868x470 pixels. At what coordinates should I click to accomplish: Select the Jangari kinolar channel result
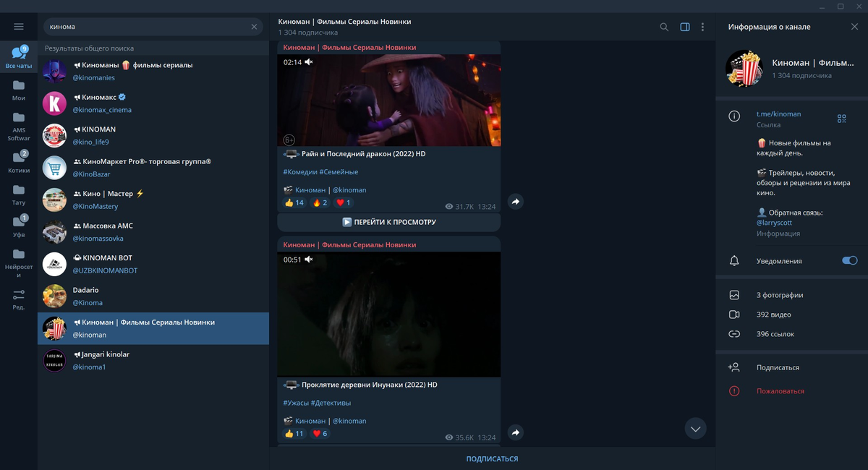pos(153,360)
